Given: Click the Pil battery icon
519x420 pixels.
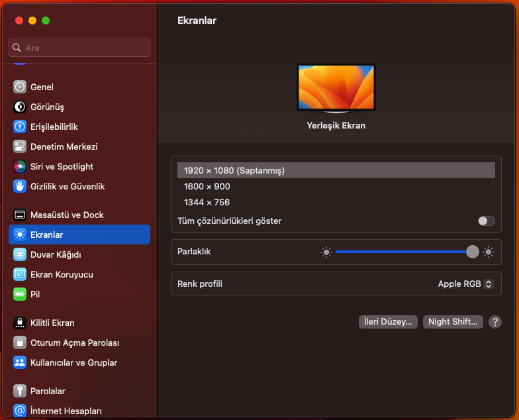Looking at the screenshot, I should pos(20,294).
